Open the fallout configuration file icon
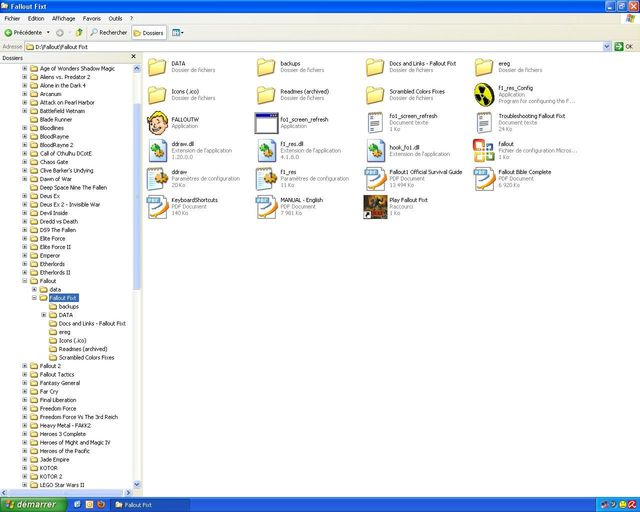This screenshot has height=512, width=640. (484, 151)
